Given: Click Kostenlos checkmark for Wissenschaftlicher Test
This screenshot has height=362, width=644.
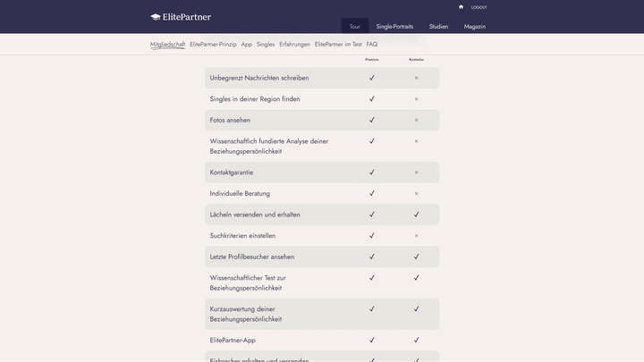Looking at the screenshot, I should click(x=417, y=278).
